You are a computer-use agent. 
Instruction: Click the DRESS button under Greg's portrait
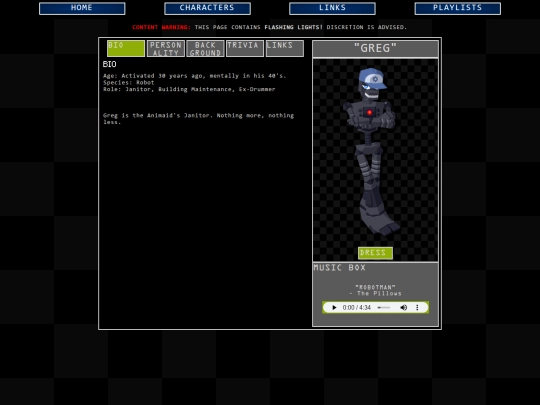(375, 253)
